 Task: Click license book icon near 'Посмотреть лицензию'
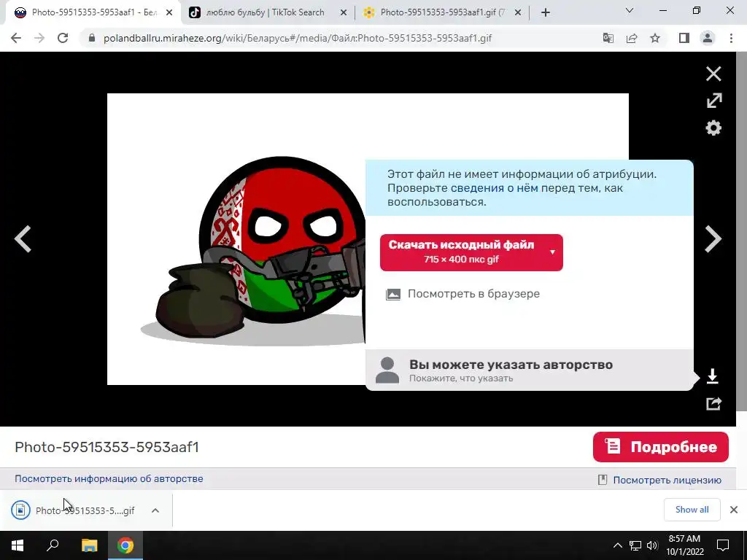point(603,480)
